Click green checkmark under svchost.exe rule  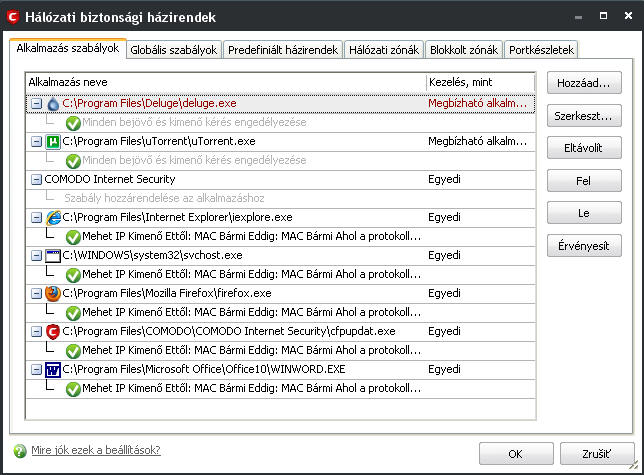click(73, 275)
